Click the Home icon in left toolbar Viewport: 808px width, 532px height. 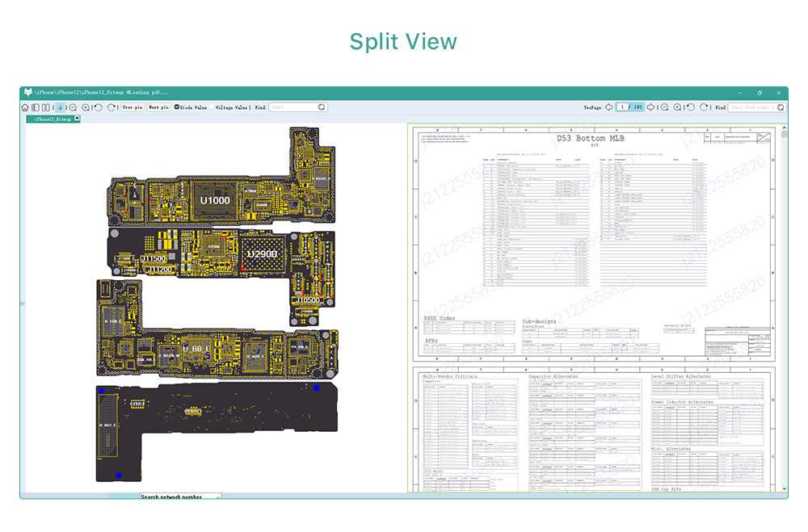[x=25, y=107]
